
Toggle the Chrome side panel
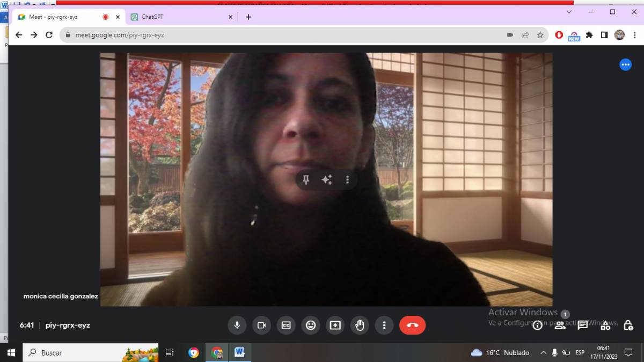click(x=604, y=35)
